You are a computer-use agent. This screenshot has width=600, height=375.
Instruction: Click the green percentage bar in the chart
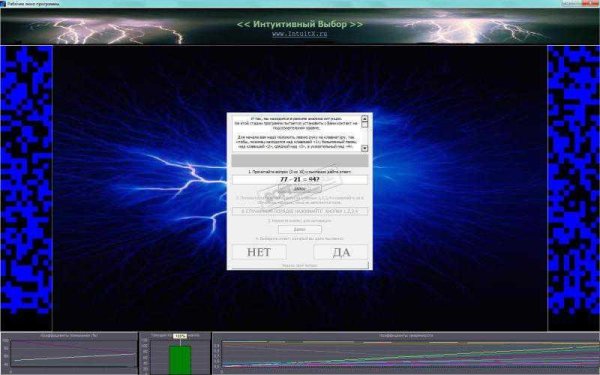point(180,360)
